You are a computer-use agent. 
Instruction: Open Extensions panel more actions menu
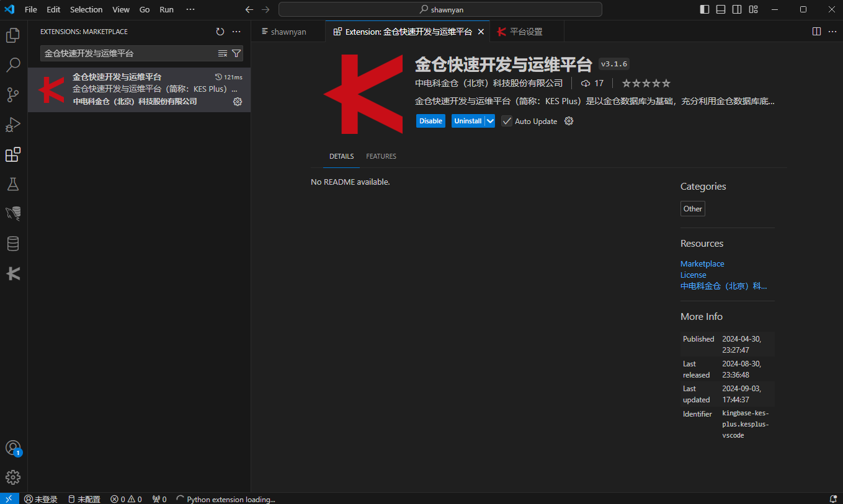[236, 31]
